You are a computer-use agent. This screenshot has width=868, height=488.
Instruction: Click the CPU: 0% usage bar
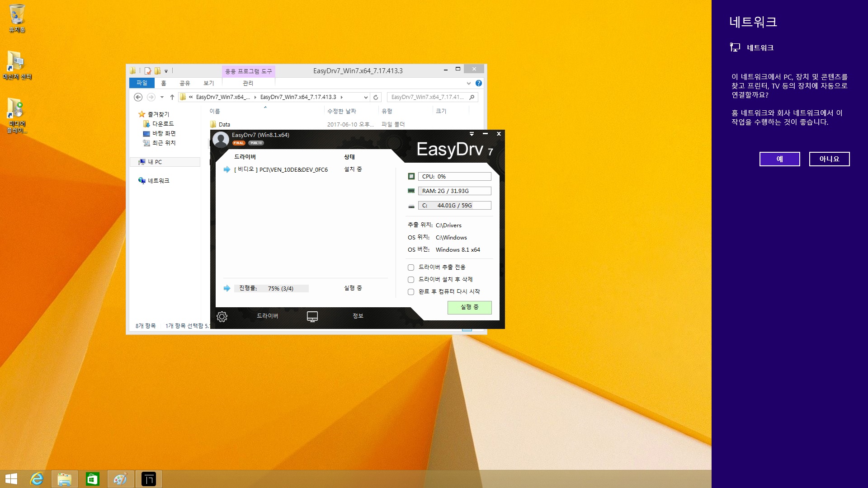pyautogui.click(x=454, y=177)
